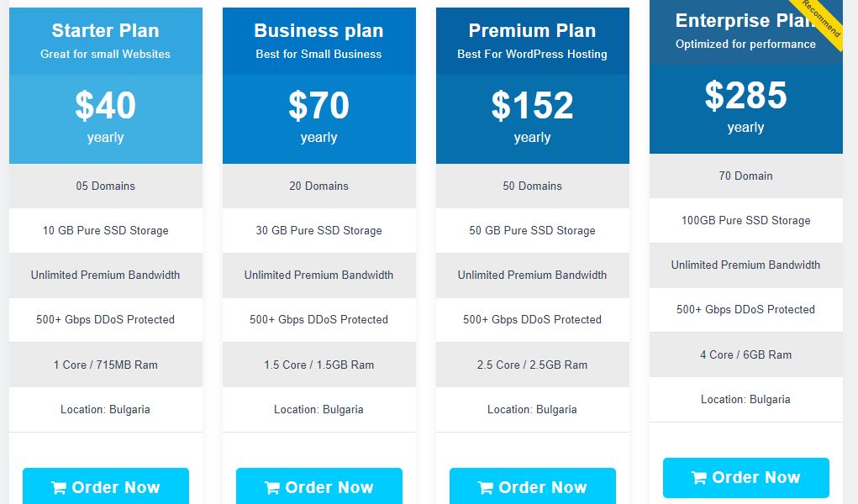Click cart icon in Premium Plan order button

(486, 487)
